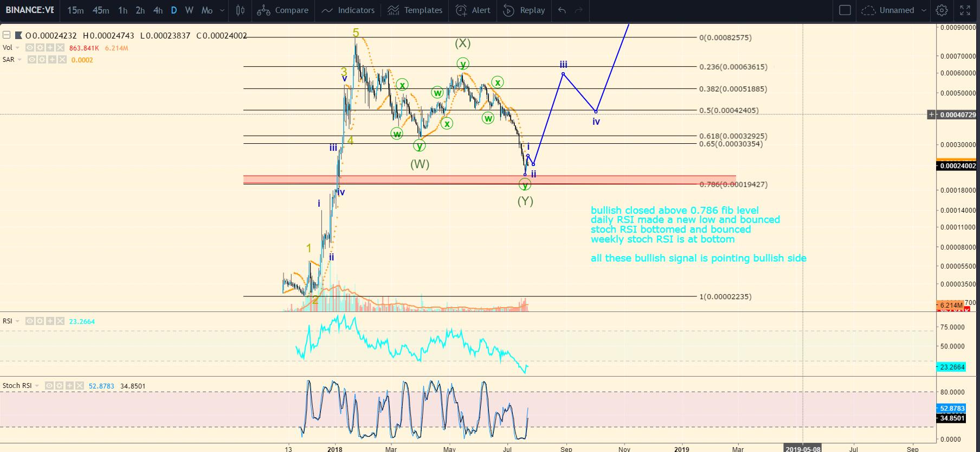Collapse the indicator legend with minus box

7,35
